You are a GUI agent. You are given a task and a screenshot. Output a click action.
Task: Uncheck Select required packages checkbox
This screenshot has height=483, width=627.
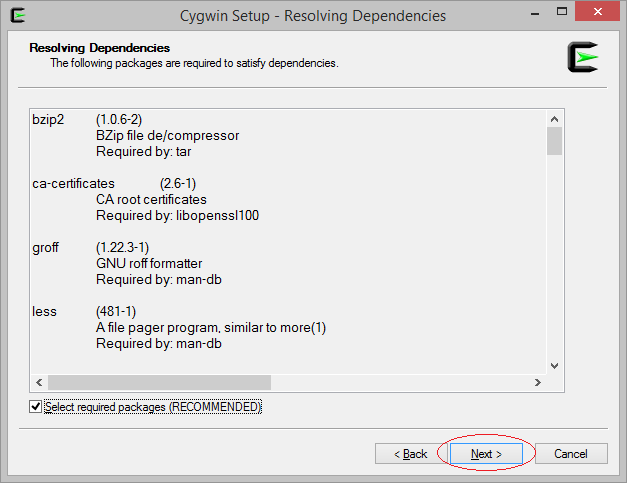36,407
